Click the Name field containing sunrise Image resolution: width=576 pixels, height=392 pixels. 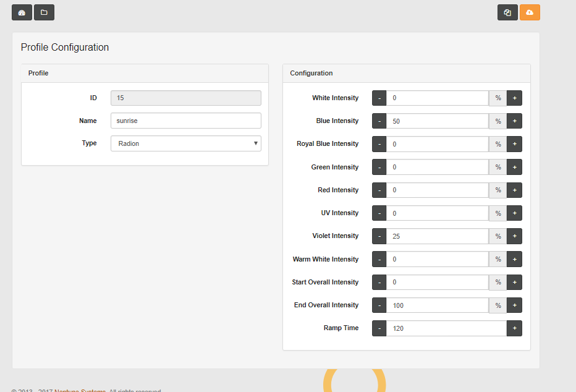(186, 121)
